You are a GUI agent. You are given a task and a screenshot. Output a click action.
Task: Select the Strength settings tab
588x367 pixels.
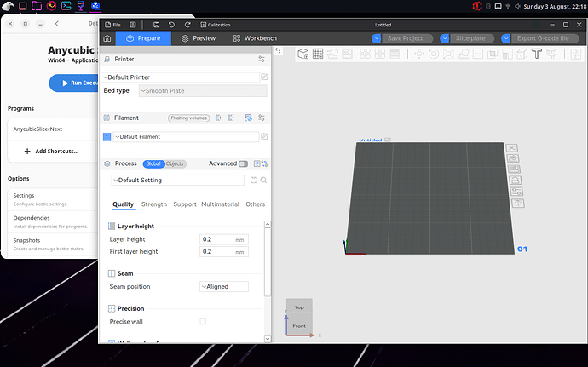154,204
